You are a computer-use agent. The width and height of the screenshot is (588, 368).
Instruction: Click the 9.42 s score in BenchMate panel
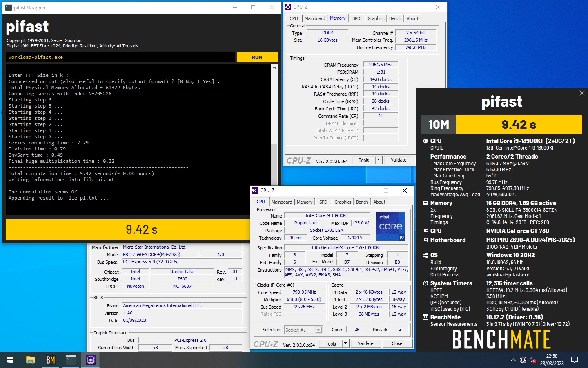tap(519, 124)
